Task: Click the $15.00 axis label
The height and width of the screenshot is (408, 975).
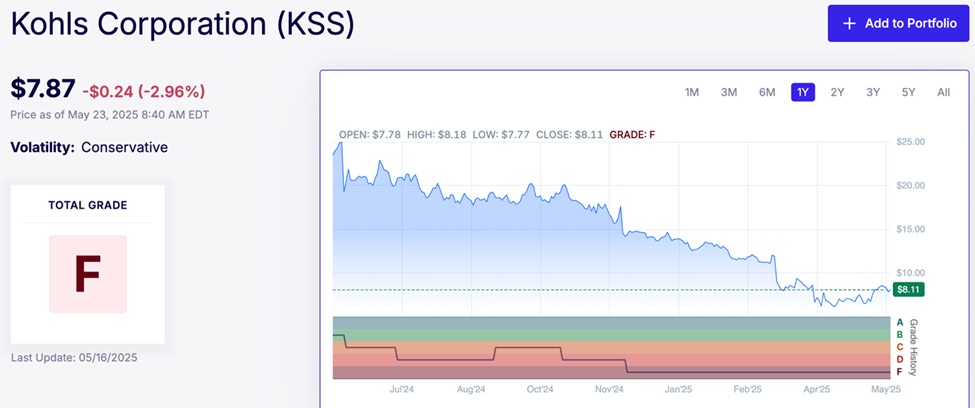Action: tap(911, 229)
